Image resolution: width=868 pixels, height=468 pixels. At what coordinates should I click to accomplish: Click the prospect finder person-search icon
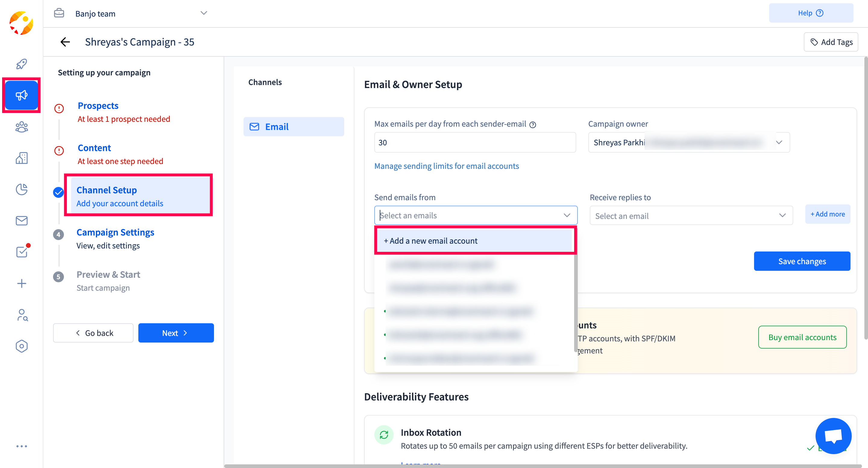click(22, 315)
